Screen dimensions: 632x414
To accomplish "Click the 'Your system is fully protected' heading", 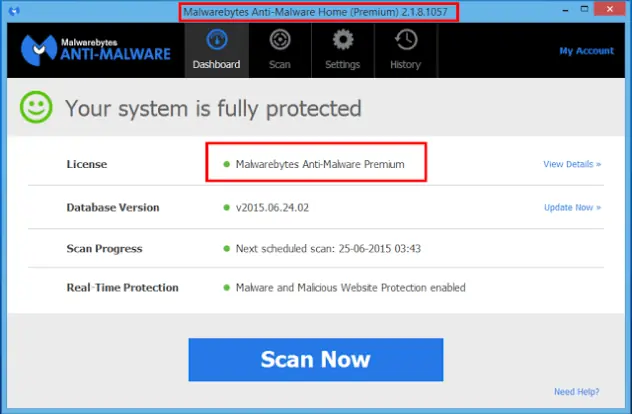I will pos(213,108).
